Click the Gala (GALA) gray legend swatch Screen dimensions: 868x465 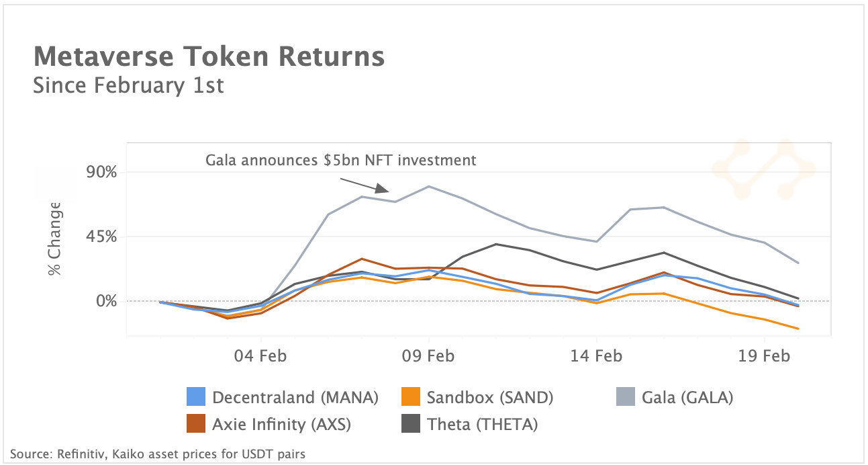[x=625, y=397]
